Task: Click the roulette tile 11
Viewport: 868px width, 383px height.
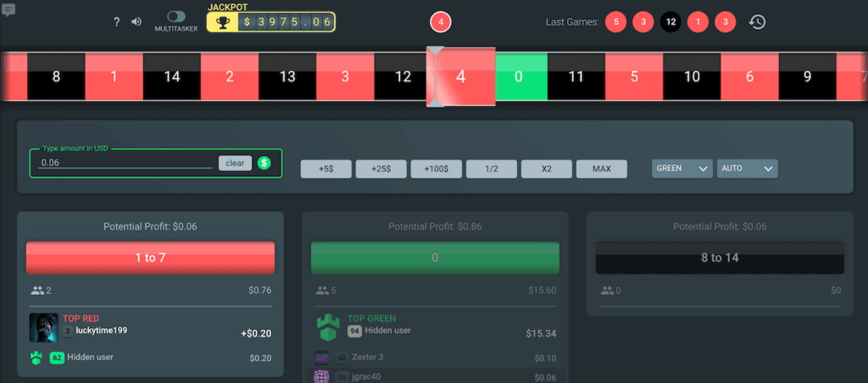Action: [x=576, y=77]
